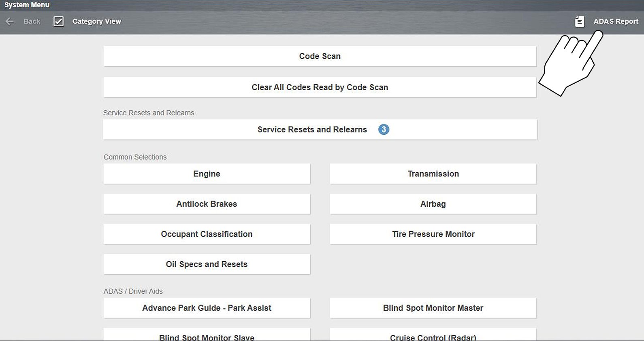
Task: Select the Airbag system
Action: point(433,204)
